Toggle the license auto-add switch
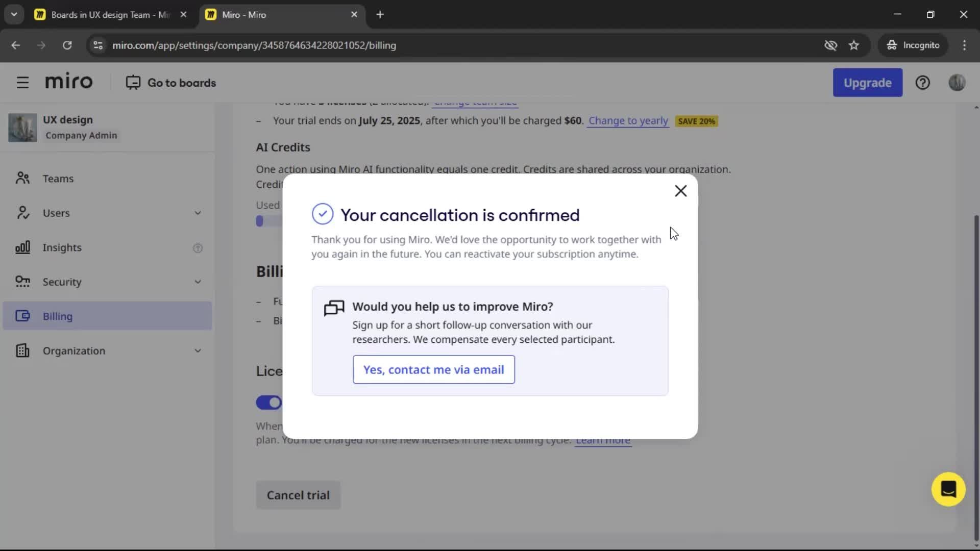 pos(269,403)
